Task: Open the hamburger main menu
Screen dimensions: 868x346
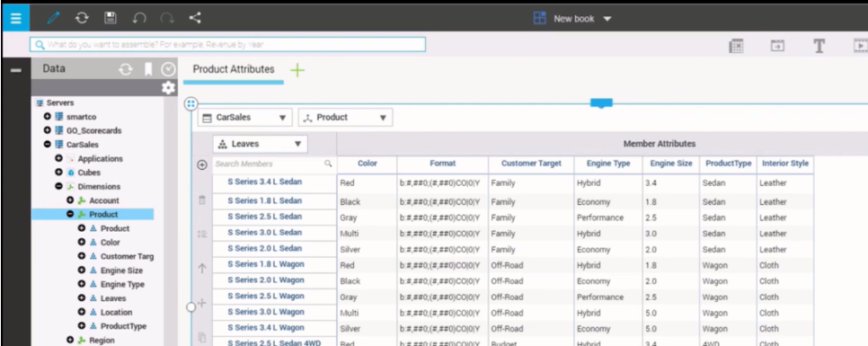Action: click(15, 18)
